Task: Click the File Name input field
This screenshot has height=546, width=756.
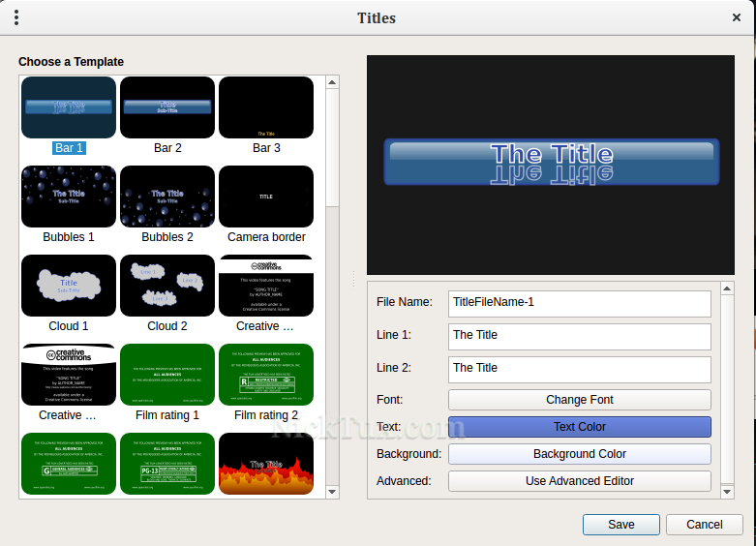Action: tap(579, 303)
